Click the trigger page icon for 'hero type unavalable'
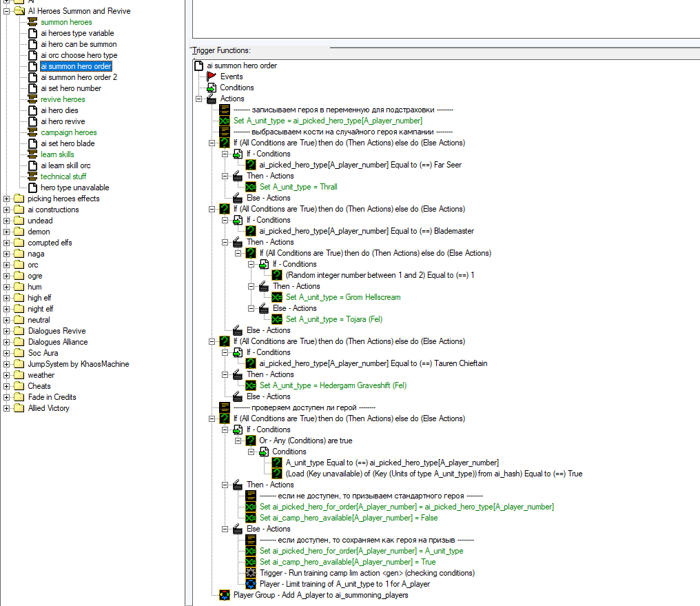The image size is (700, 606). pyautogui.click(x=32, y=188)
